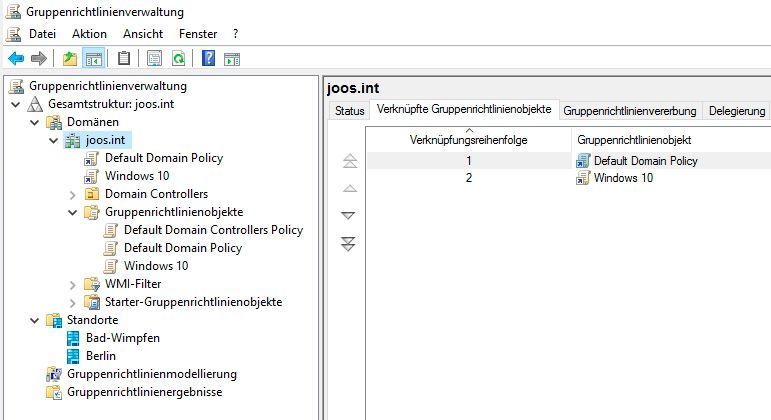Switch to the Status tab
This screenshot has height=420, width=771.
[350, 111]
